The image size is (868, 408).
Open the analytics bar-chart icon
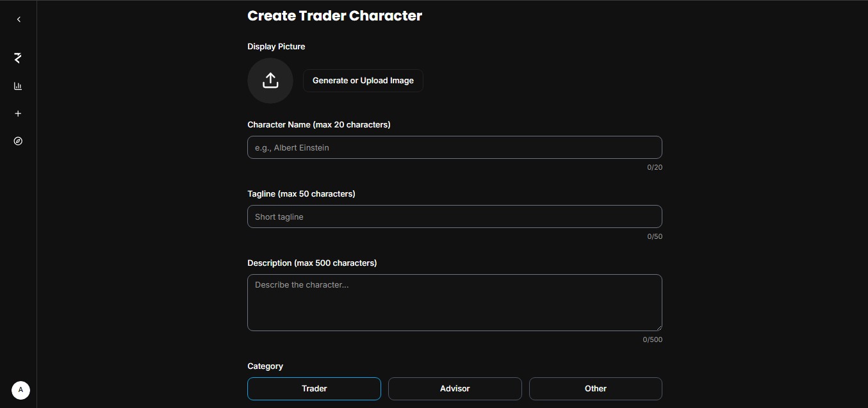coord(18,86)
